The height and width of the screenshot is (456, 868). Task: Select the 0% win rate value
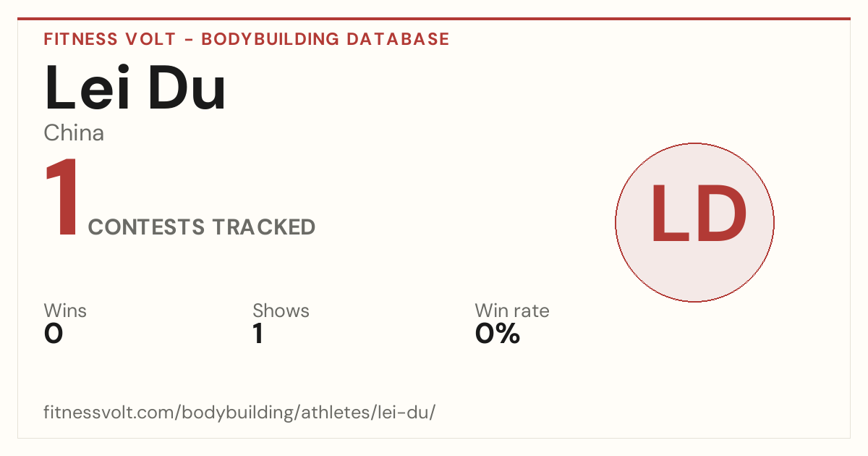tap(498, 334)
